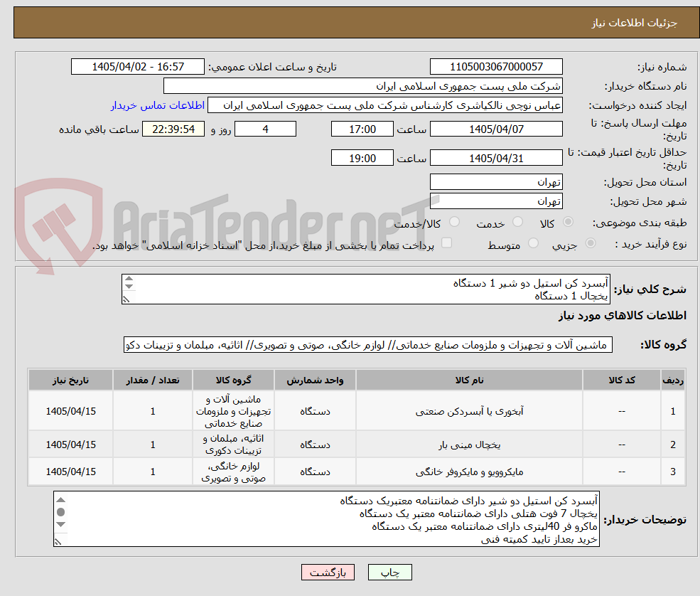Click the buyer name field شرکت ملی پست
700x596 pixels.
362,86
